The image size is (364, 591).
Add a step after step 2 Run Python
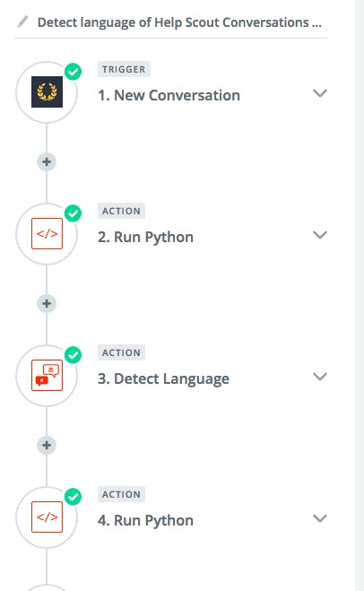(47, 304)
